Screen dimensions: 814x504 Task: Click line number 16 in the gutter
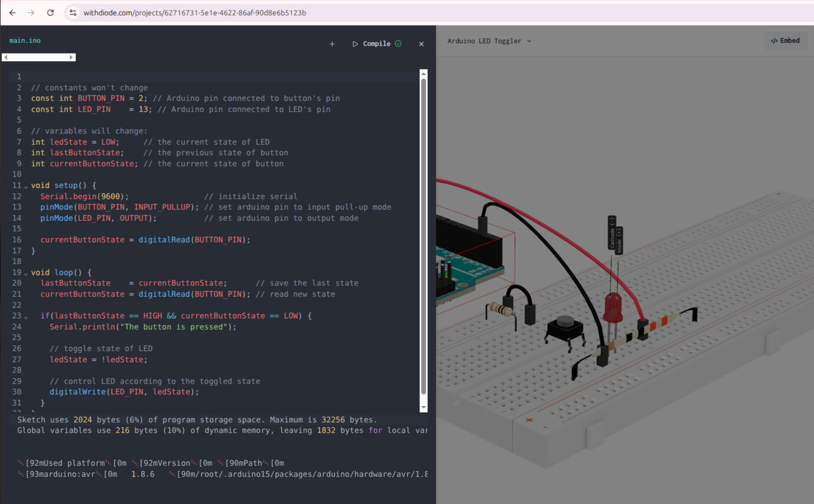[17, 239]
